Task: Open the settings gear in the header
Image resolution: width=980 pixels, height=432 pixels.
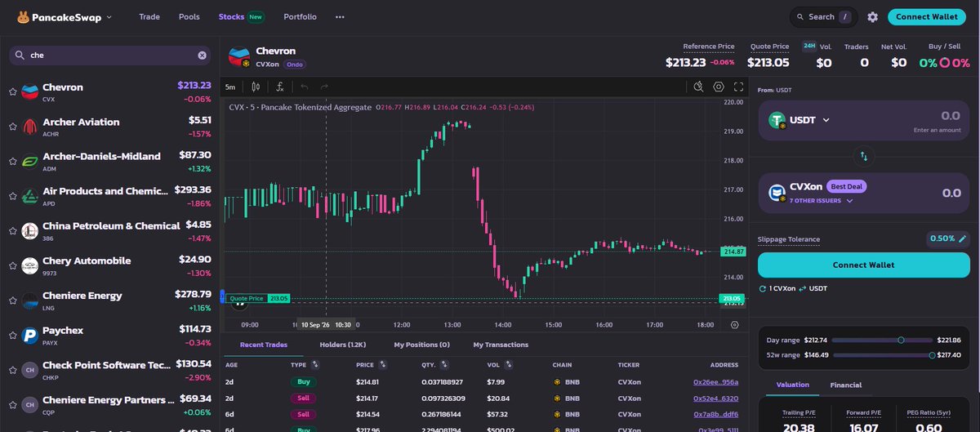Action: pyautogui.click(x=872, y=16)
